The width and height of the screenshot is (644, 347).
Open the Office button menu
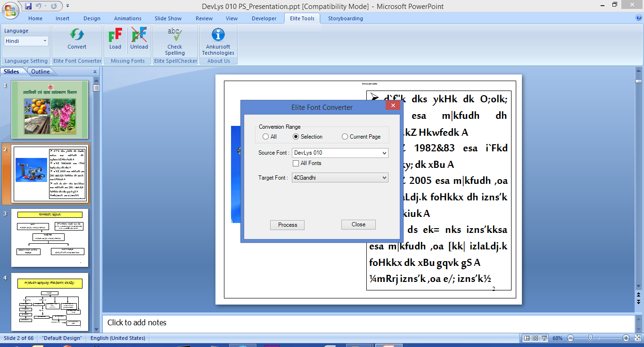11,10
